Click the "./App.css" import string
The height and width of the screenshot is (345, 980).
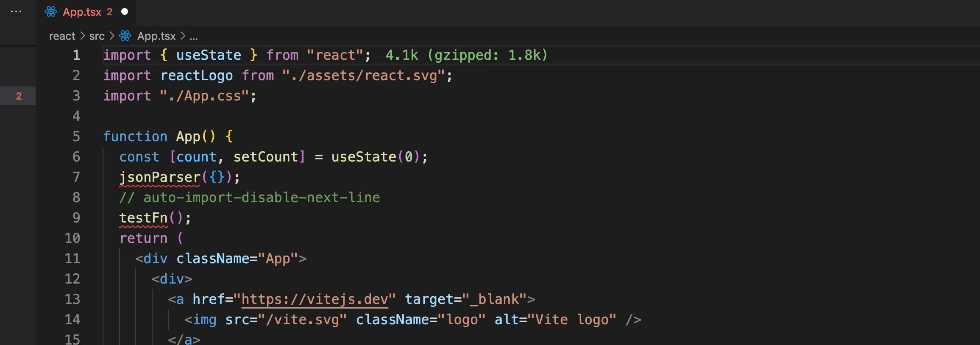tap(204, 96)
